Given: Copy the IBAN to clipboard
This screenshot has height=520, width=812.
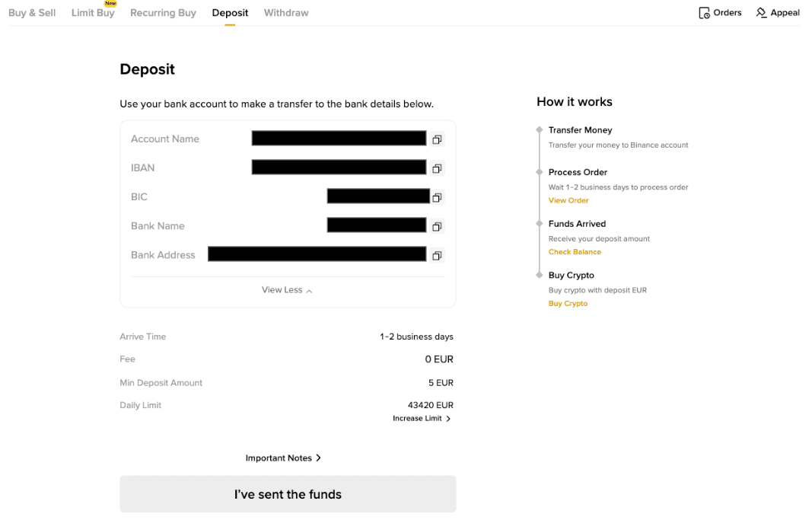Looking at the screenshot, I should point(437,168).
